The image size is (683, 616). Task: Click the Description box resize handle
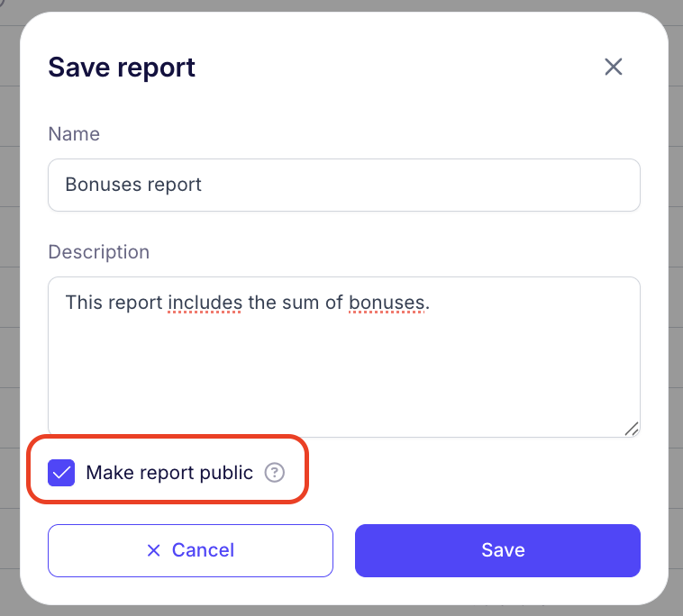pos(633,430)
